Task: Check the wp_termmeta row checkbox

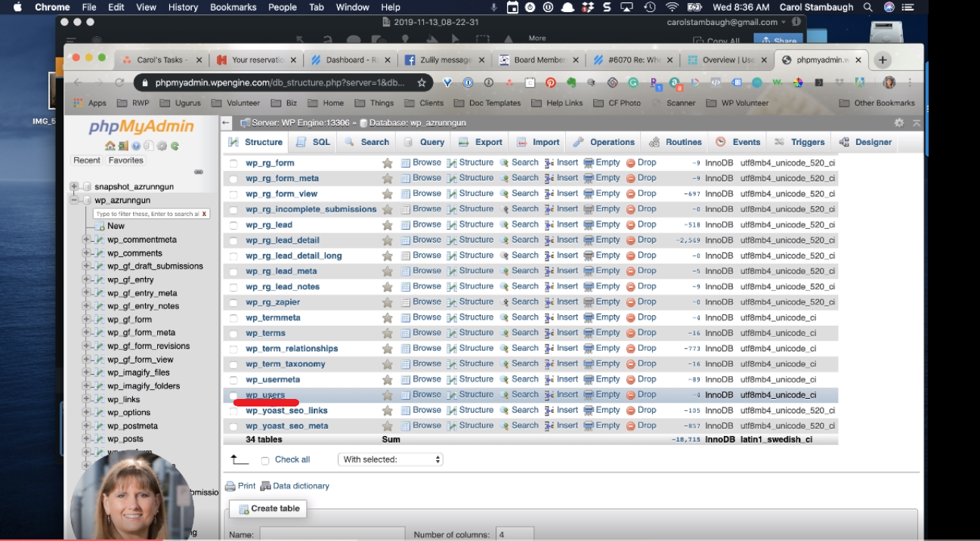Action: click(x=233, y=318)
